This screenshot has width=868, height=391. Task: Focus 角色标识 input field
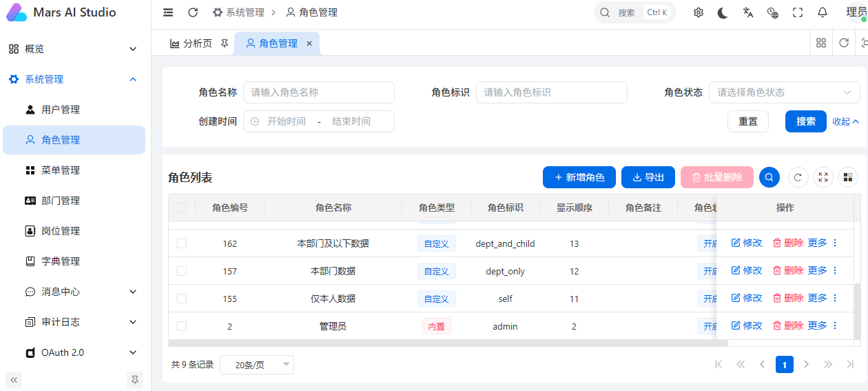coord(552,92)
